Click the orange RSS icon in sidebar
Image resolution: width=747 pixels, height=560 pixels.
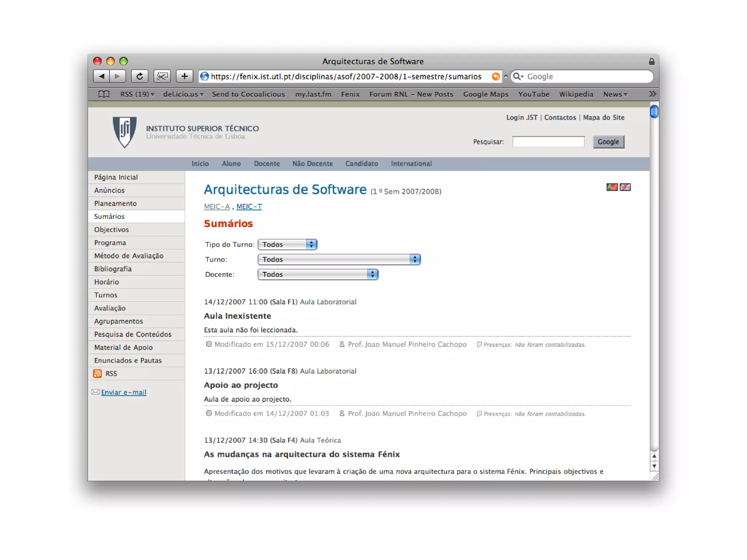coord(97,373)
